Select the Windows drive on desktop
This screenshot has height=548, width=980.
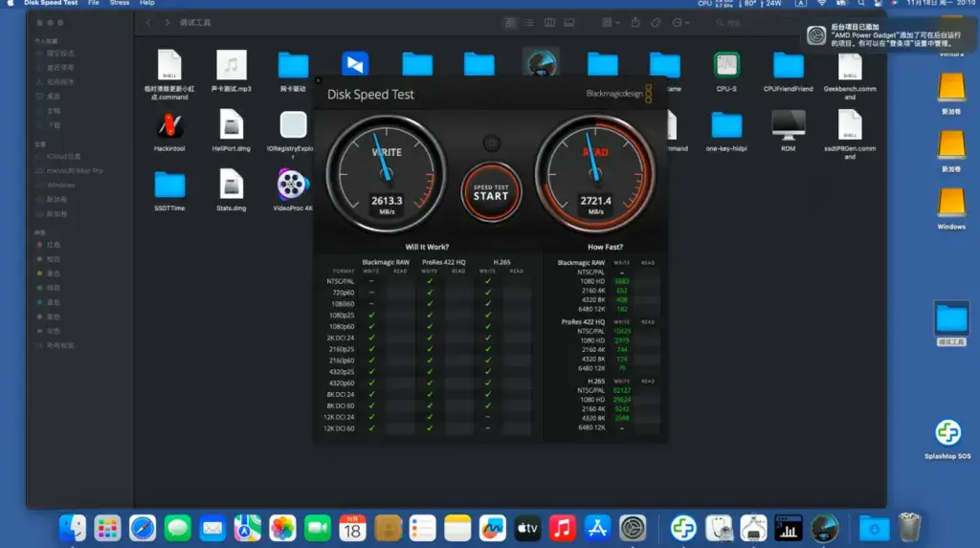[x=951, y=208]
